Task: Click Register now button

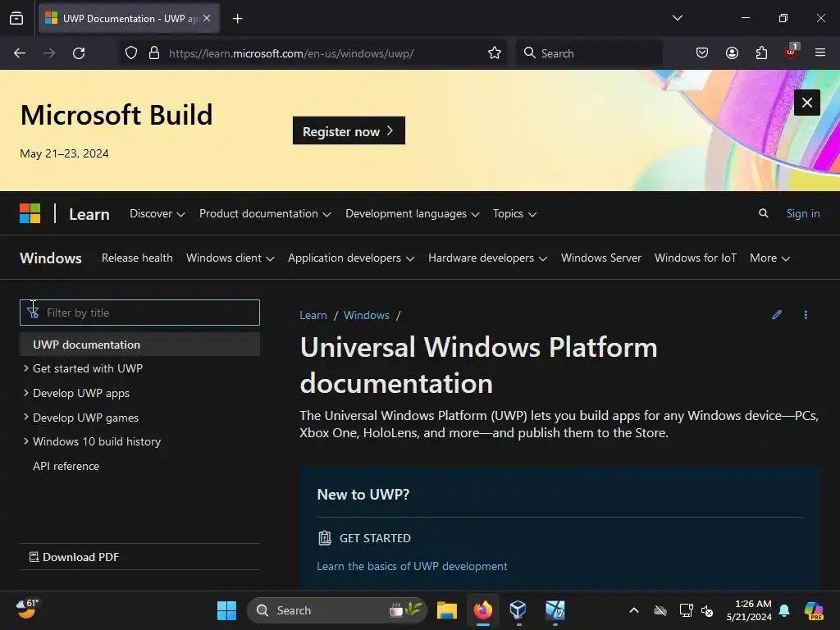Action: click(x=349, y=130)
